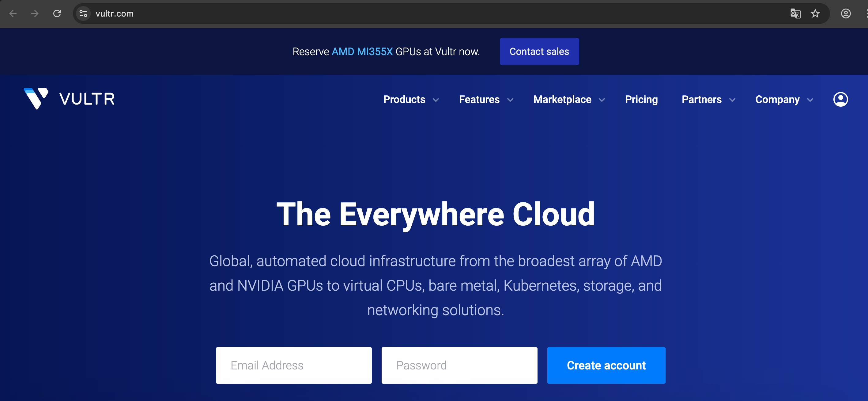The image size is (868, 401).
Task: Go to the Pricing page
Action: tap(641, 100)
